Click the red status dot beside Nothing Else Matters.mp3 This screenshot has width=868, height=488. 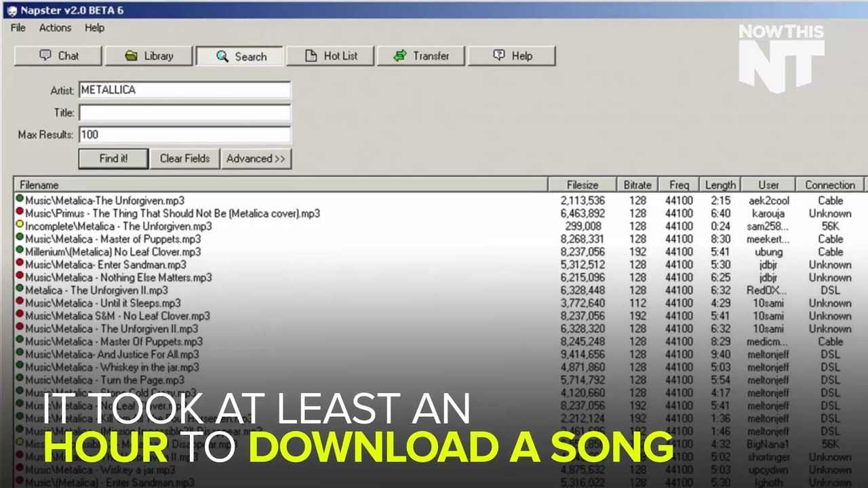pos(20,277)
